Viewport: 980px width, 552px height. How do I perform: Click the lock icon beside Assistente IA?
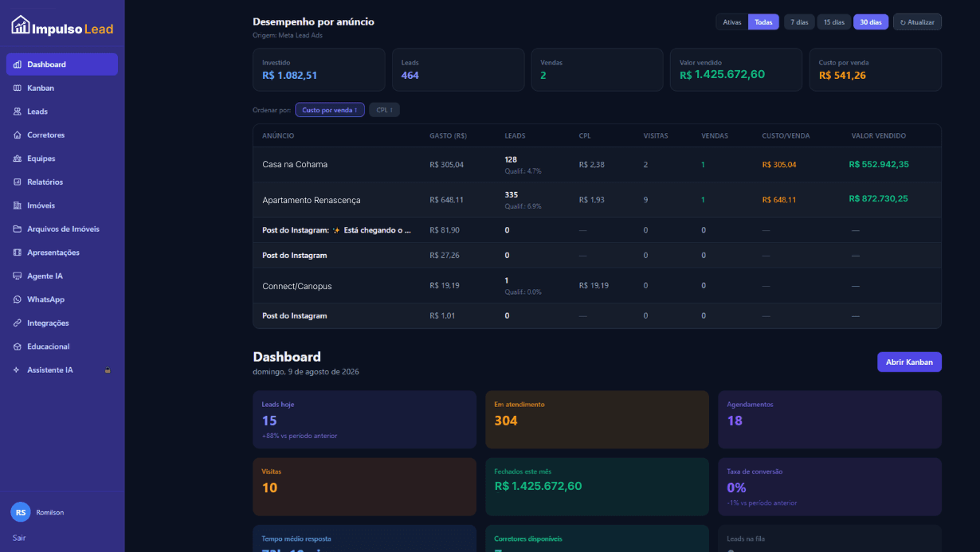pos(108,370)
